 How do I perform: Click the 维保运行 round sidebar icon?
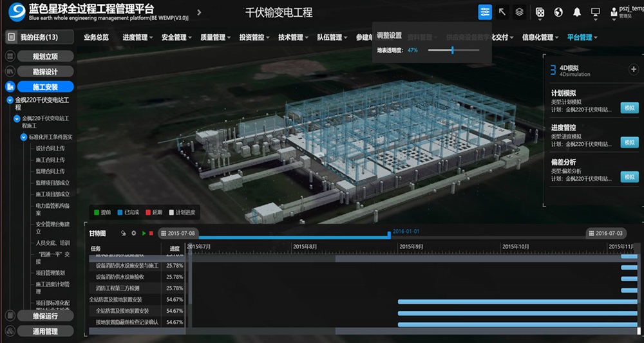click(10, 316)
